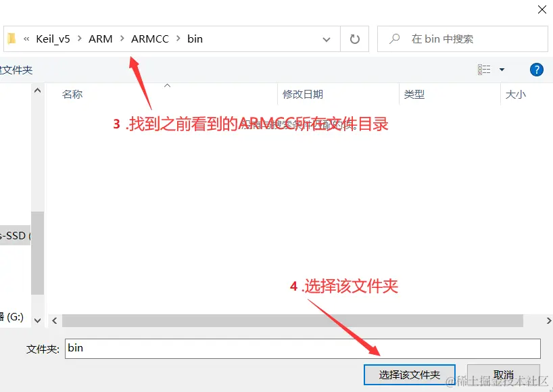Expand the chevron after Keil_v5
Image resolution: width=553 pixels, height=392 pixels.
pos(79,39)
